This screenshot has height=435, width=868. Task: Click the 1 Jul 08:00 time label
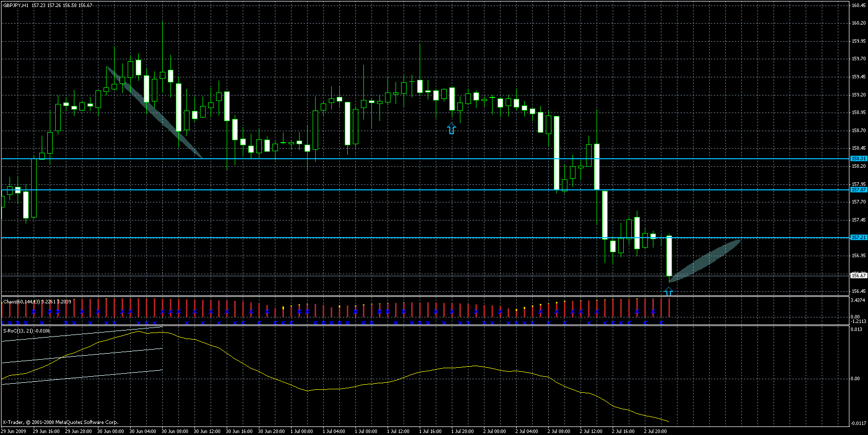coord(366,431)
